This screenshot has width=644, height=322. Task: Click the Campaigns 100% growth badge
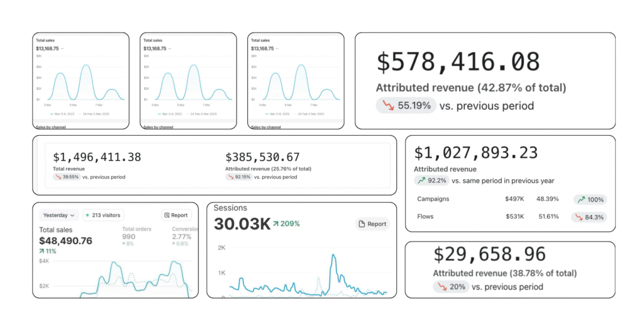pyautogui.click(x=591, y=199)
